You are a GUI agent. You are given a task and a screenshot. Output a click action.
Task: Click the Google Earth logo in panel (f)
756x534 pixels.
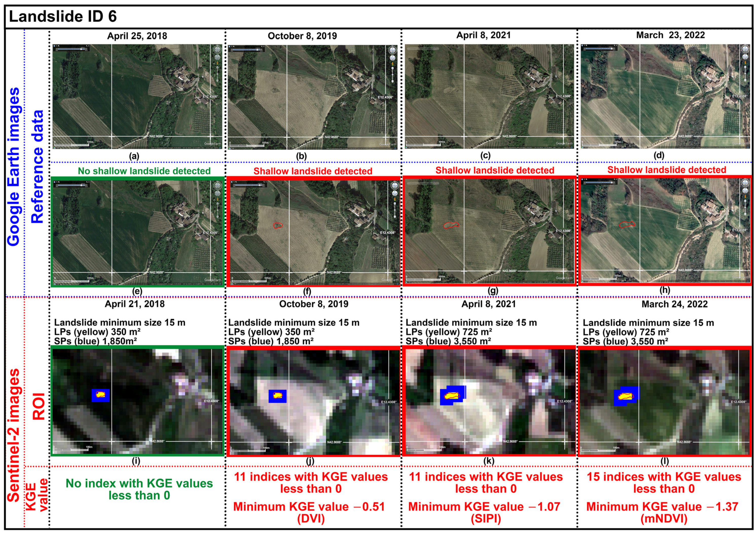[x=390, y=281]
